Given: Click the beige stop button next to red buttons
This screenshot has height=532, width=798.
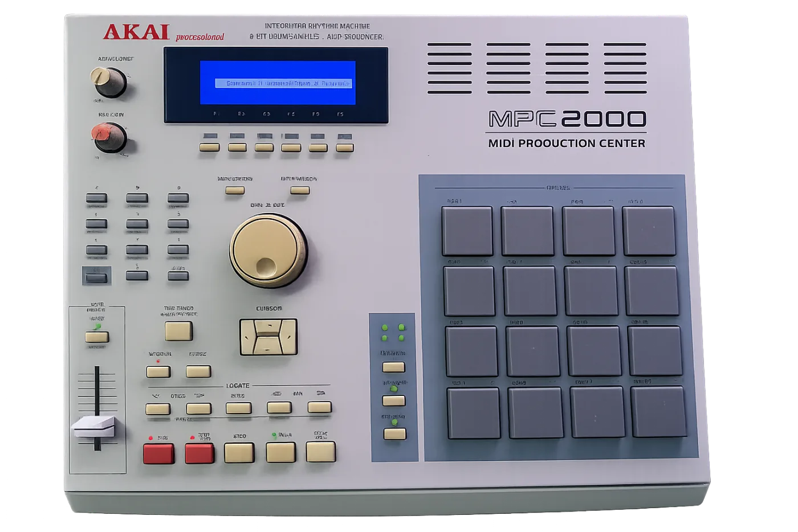Looking at the screenshot, I should pos(239,453).
